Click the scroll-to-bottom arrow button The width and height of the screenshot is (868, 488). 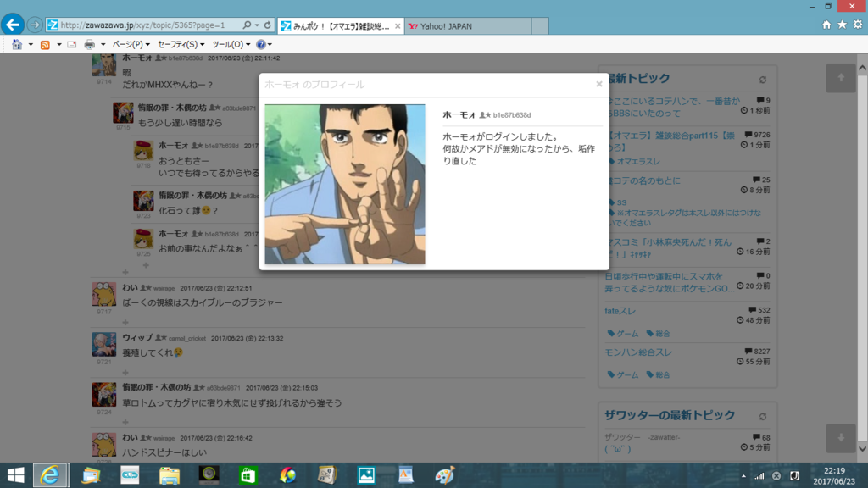(x=840, y=438)
